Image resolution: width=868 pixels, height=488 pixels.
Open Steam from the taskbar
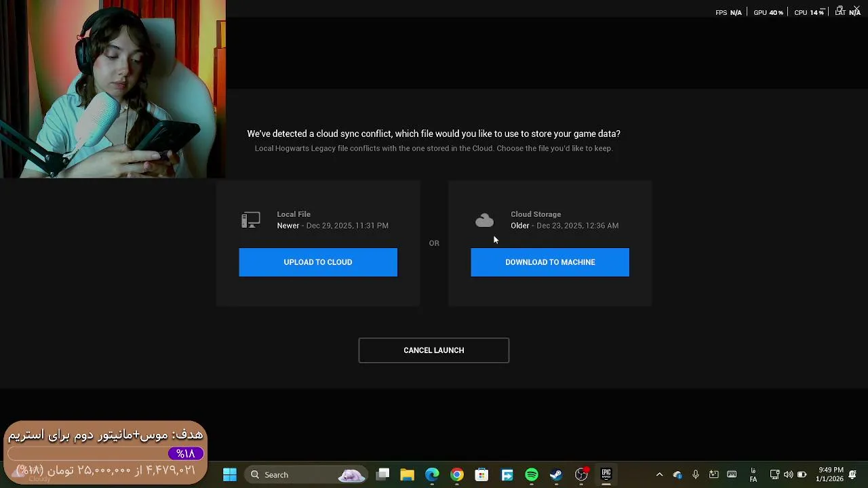556,474
